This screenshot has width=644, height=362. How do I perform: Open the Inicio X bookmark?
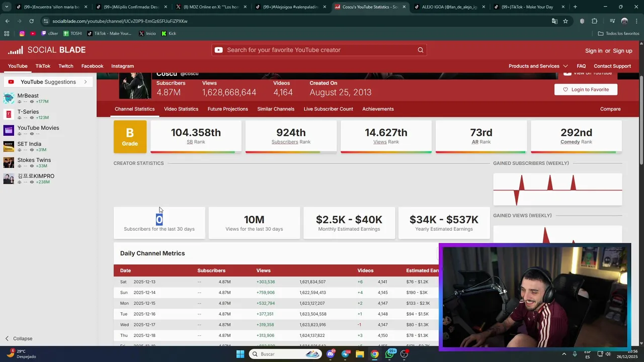click(147, 34)
